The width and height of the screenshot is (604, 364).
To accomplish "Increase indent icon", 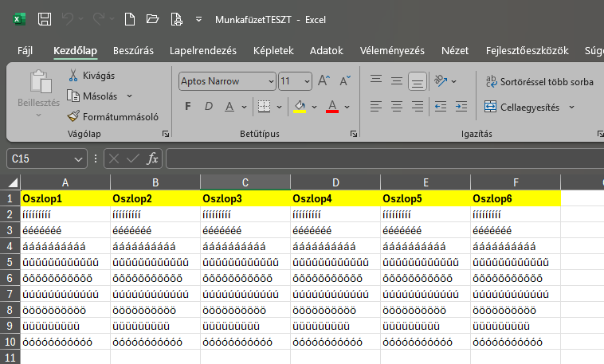I will click(461, 106).
